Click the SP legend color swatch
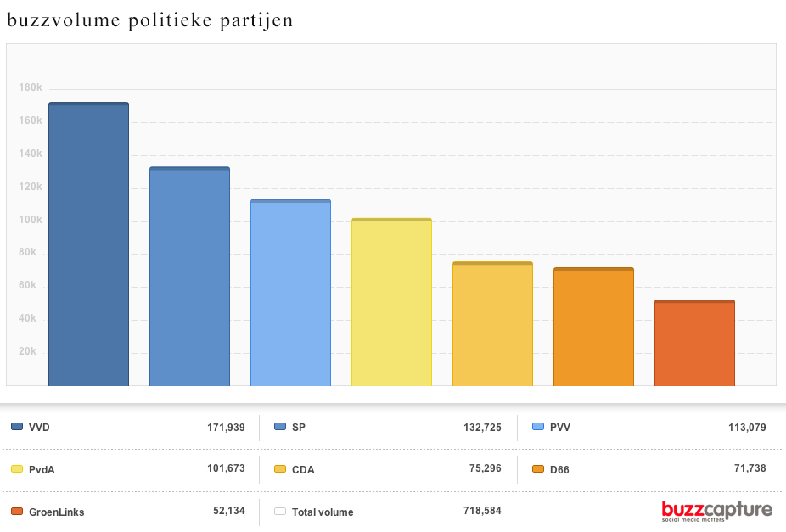 (x=280, y=427)
